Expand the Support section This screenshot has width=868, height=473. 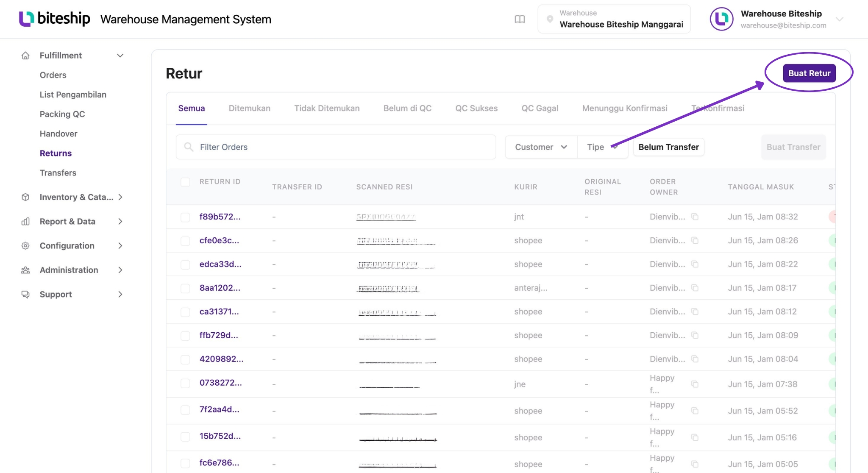coord(120,294)
